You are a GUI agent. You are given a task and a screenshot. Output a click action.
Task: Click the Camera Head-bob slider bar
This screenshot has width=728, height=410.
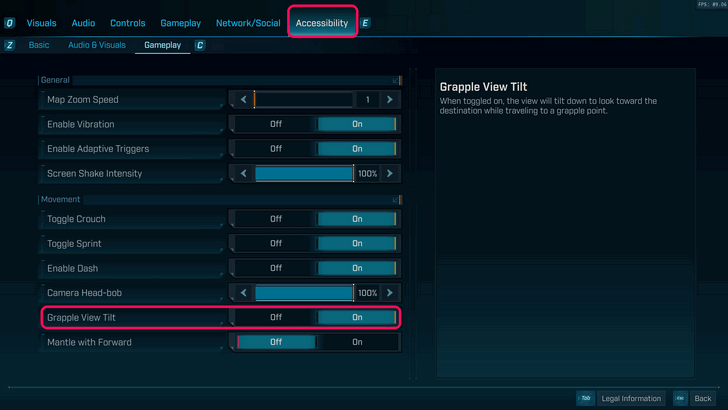304,293
